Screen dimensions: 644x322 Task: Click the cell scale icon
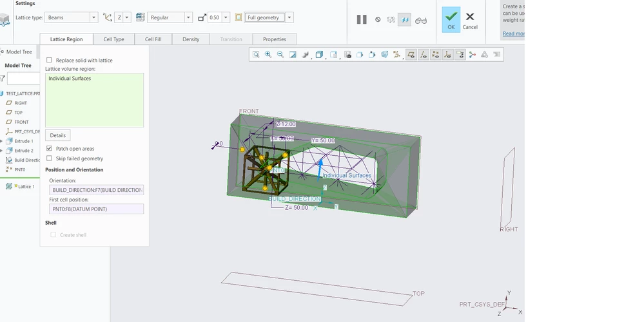pos(202,17)
